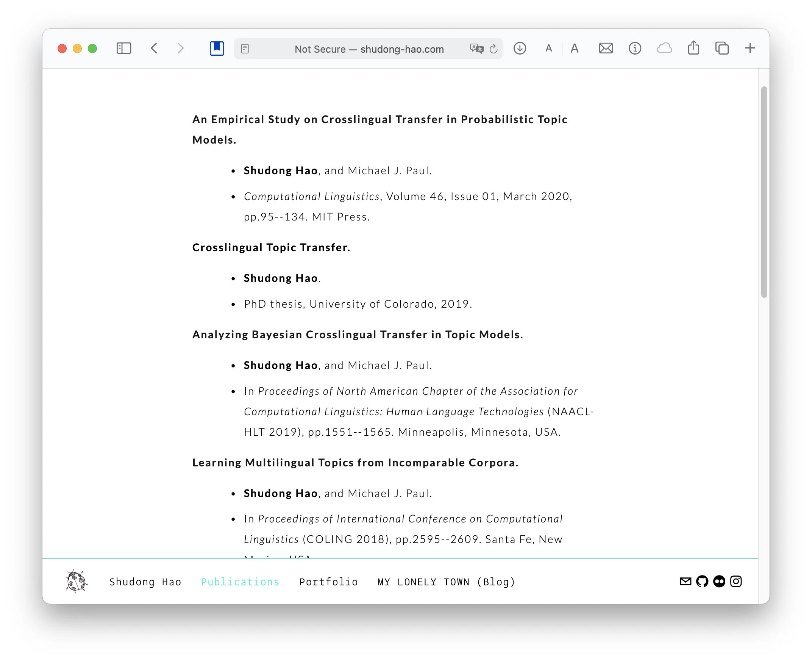
Task: Click 'Learning Multilingual Topics from Incomparable Corpora.'
Action: 355,463
